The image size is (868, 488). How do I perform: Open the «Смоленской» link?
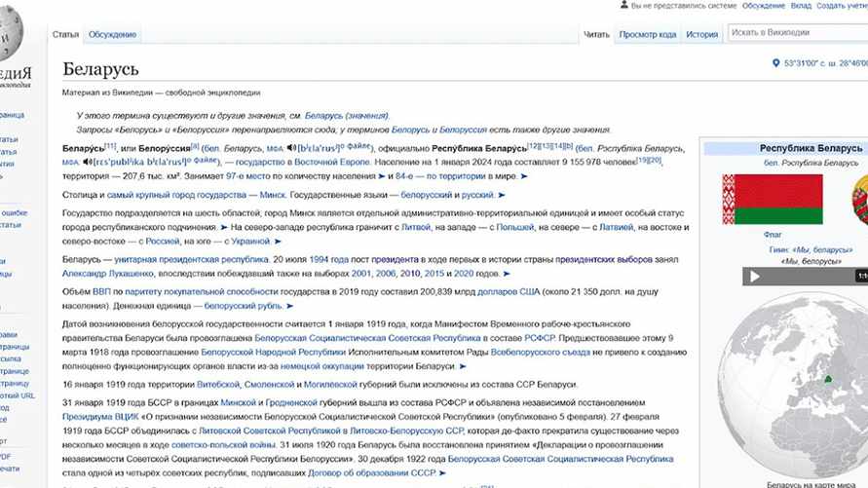[269, 384]
